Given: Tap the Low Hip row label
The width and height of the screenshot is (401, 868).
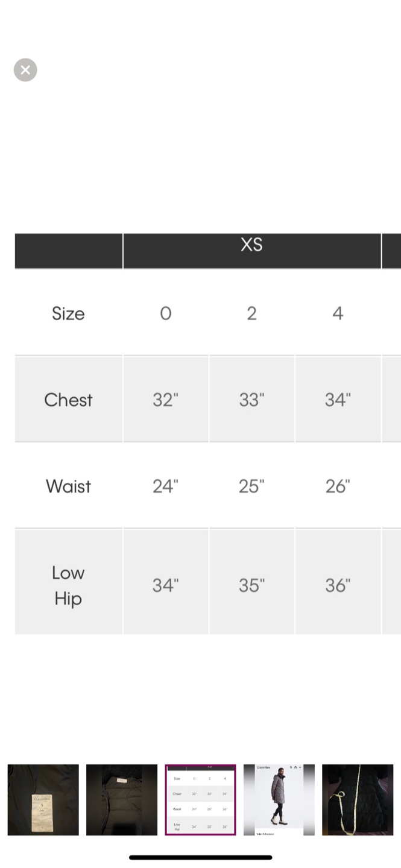Looking at the screenshot, I should coord(68,585).
